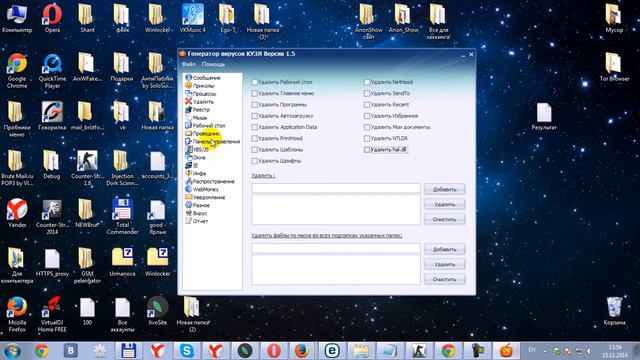The image size is (640, 360).
Task: Tick the Удалить NetHood checkbox
Action: 367,82
